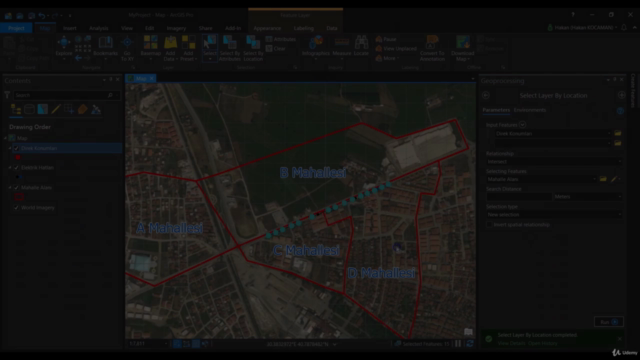
Task: Collapse the Map node in Contents
Action: 5,138
